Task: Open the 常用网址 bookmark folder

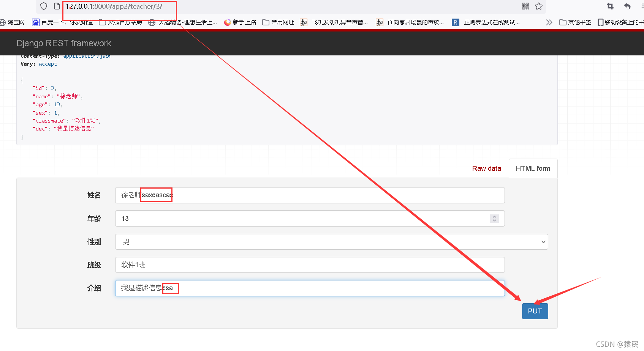Action: [278, 22]
